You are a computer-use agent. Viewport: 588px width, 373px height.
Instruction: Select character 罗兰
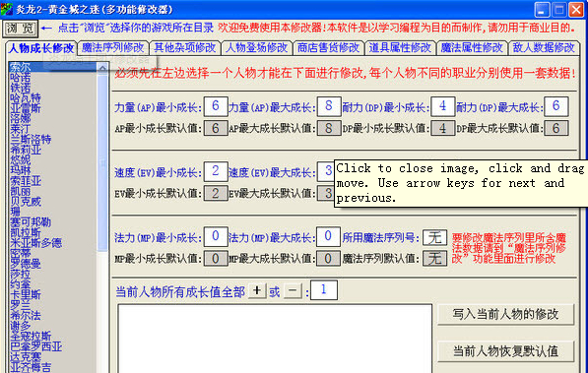(x=21, y=305)
